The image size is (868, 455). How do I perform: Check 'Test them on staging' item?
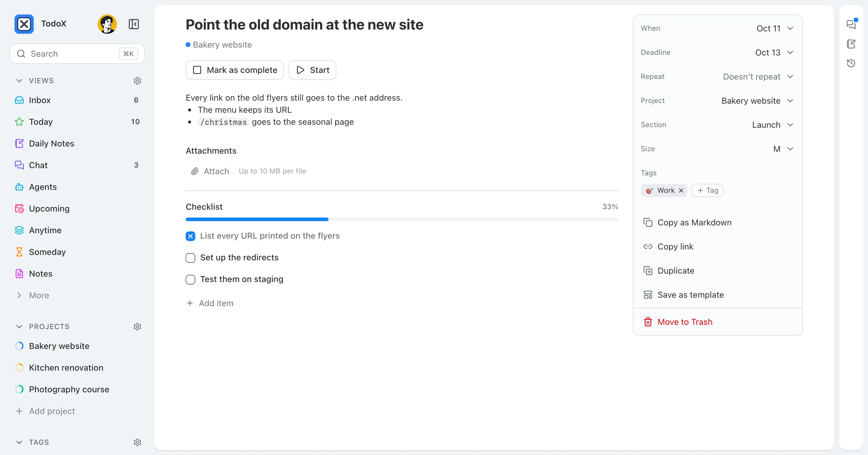pos(190,280)
